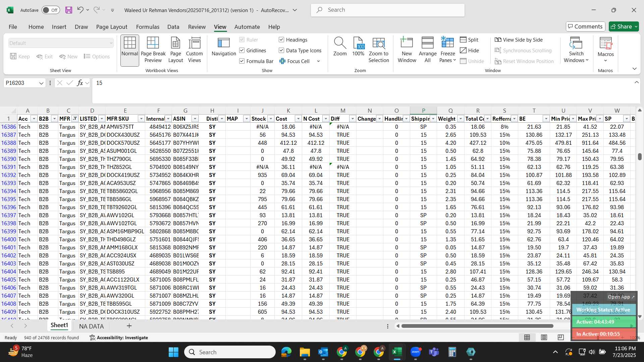Click the taskbar Search box

[230, 352]
